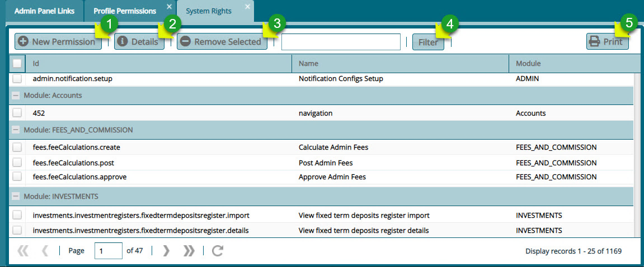Viewport: 644px width, 267px height.
Task: Click the plus icon on New Permission
Action: [x=23, y=41]
